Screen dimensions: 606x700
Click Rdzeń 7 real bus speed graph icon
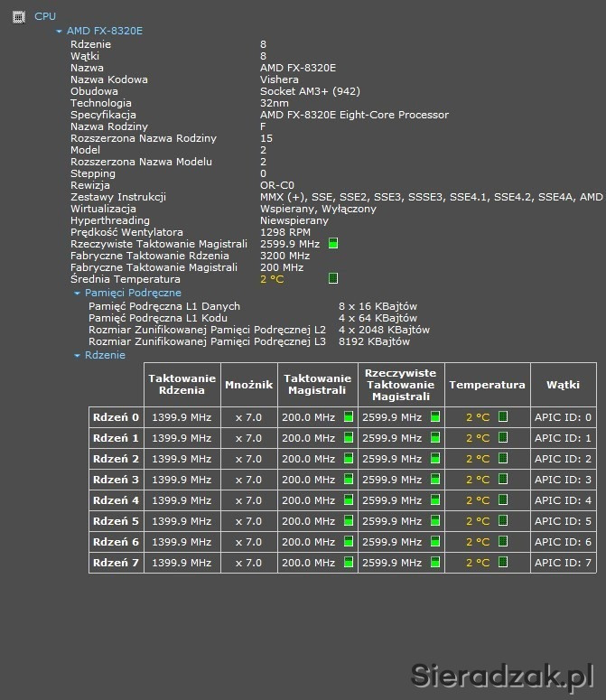coord(435,562)
